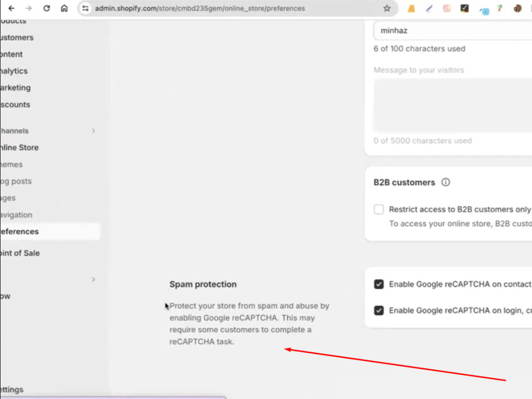Click the password field containing minhaz

click(x=453, y=30)
